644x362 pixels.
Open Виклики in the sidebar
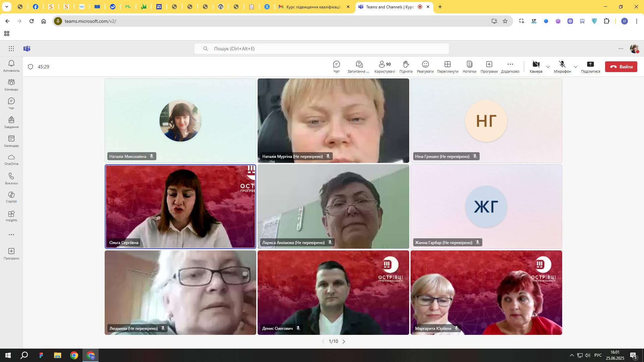click(11, 179)
